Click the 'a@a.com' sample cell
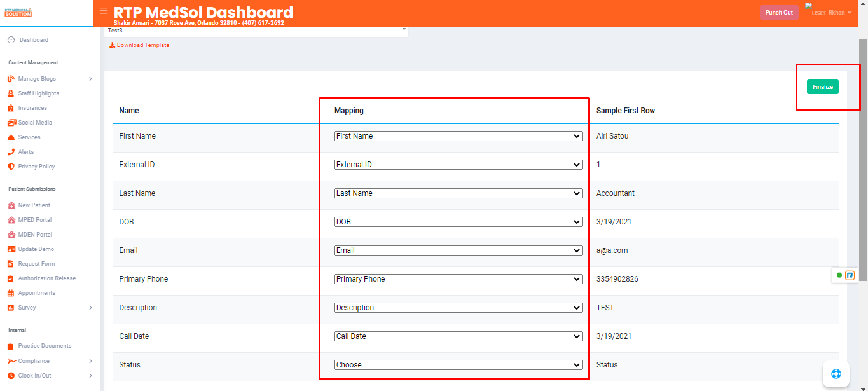This screenshot has width=868, height=391. pyautogui.click(x=612, y=250)
